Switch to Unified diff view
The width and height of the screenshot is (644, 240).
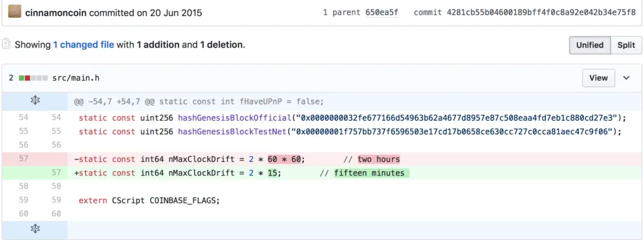(x=590, y=45)
